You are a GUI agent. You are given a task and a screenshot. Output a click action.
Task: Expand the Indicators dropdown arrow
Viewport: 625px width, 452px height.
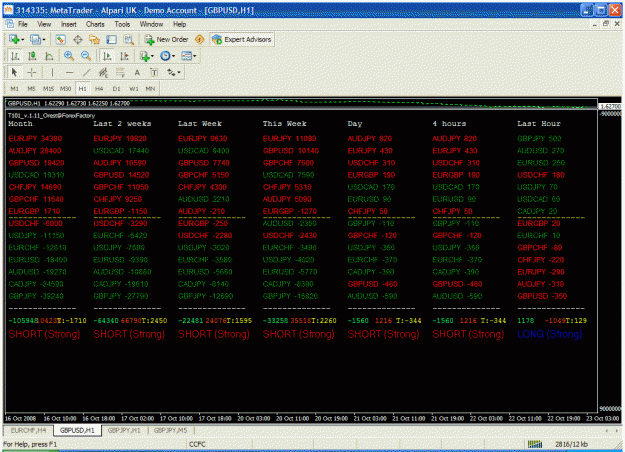click(152, 56)
